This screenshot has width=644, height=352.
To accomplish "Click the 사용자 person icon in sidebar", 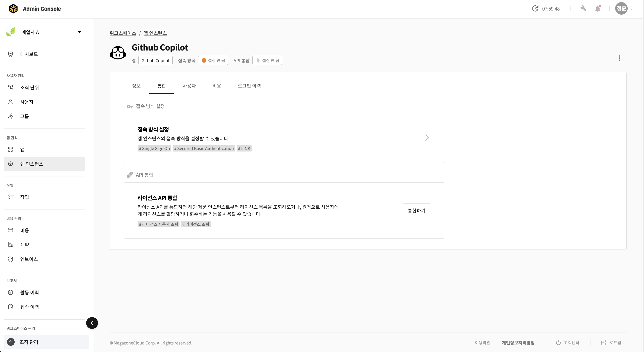I will pos(11,102).
